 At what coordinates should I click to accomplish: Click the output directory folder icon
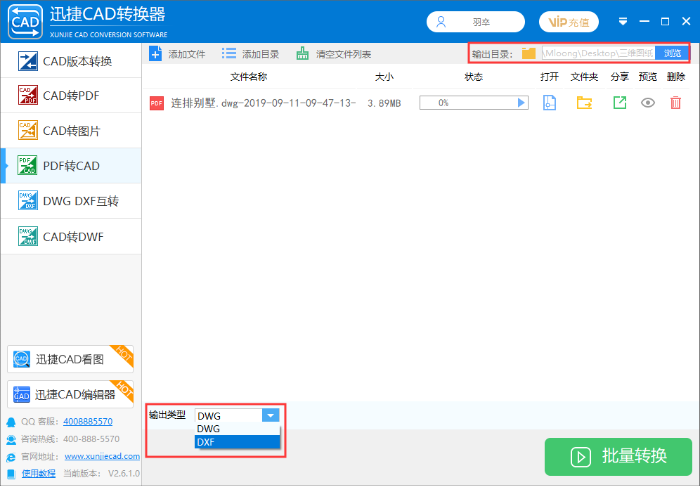click(x=529, y=54)
